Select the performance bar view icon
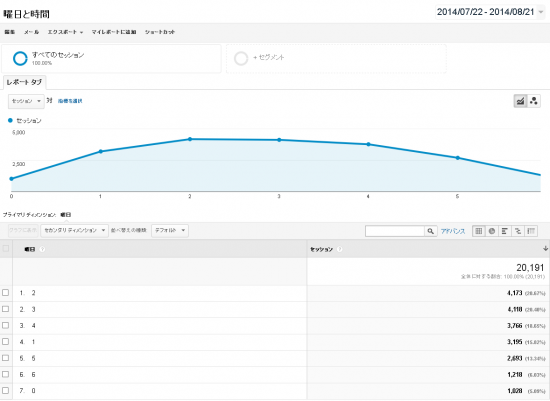 505,231
